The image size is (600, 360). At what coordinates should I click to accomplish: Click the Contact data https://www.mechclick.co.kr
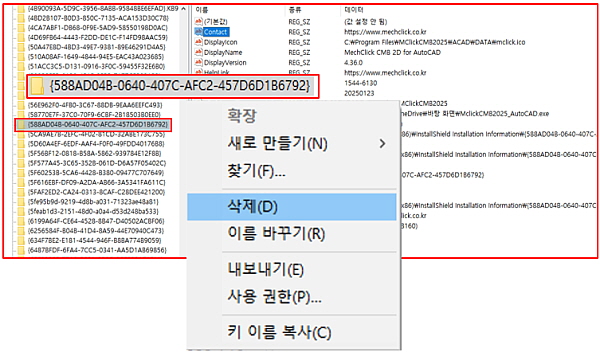[385, 32]
